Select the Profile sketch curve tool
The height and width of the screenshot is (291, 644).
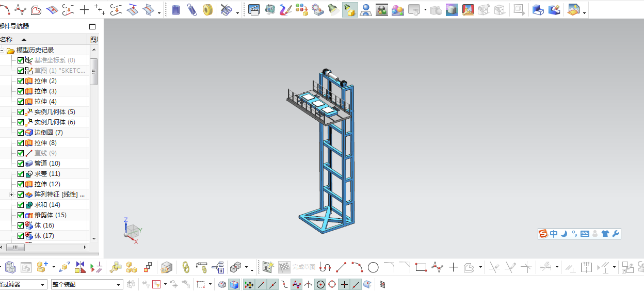pyautogui.click(x=325, y=267)
